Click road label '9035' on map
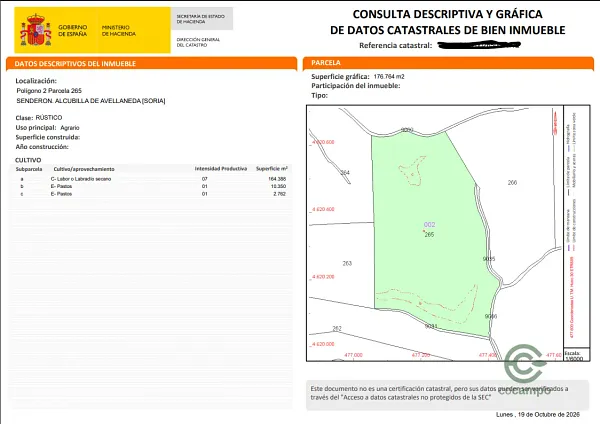 489,259
